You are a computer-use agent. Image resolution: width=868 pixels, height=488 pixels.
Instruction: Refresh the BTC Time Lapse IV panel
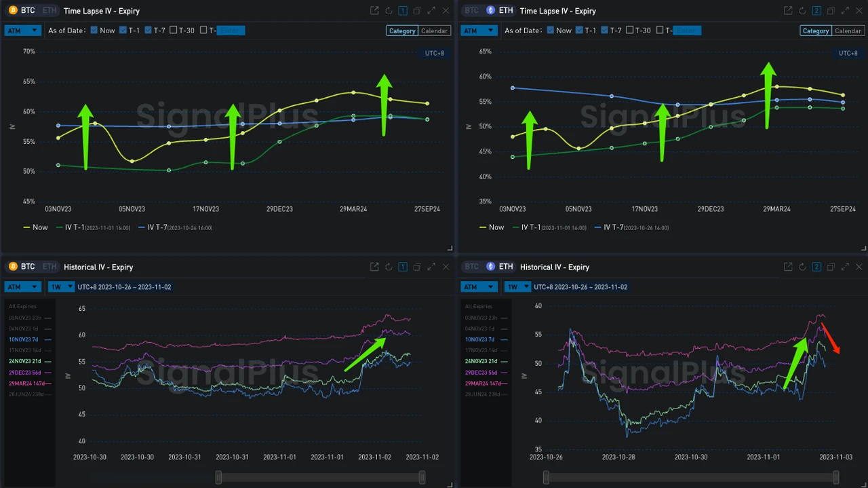pos(389,11)
